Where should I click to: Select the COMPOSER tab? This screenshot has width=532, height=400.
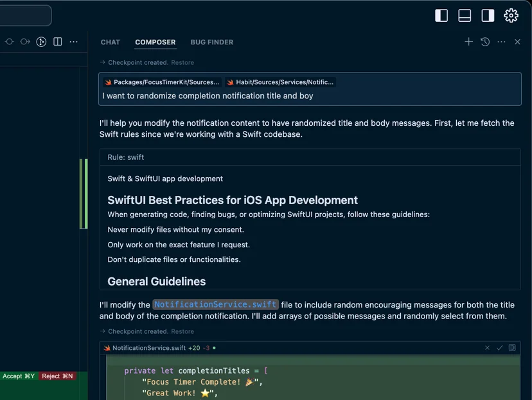[x=155, y=42]
